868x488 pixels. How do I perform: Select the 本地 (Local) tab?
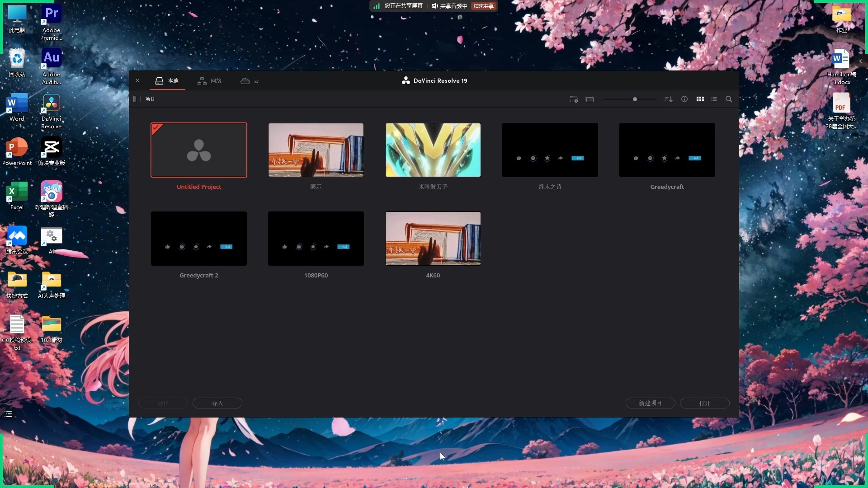pyautogui.click(x=167, y=81)
